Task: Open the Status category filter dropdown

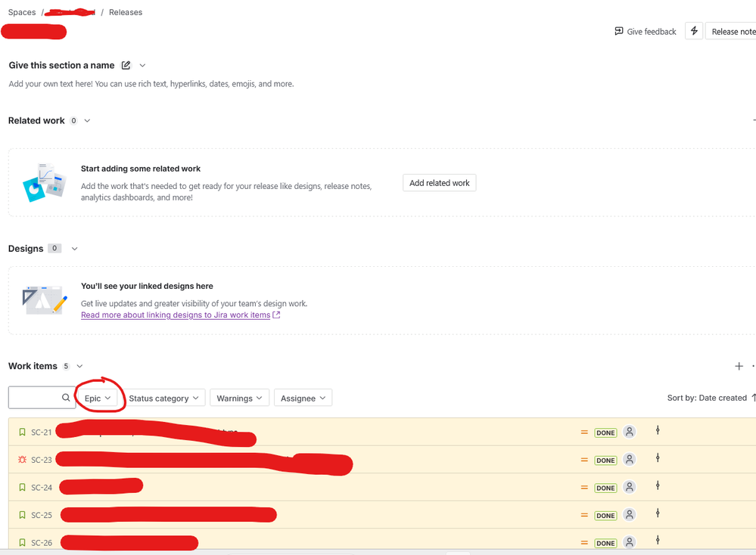Action: click(163, 398)
